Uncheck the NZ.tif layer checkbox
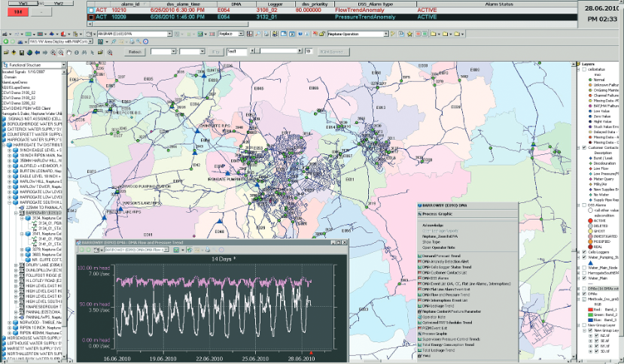The width and height of the screenshot is (624, 364). [597, 335]
